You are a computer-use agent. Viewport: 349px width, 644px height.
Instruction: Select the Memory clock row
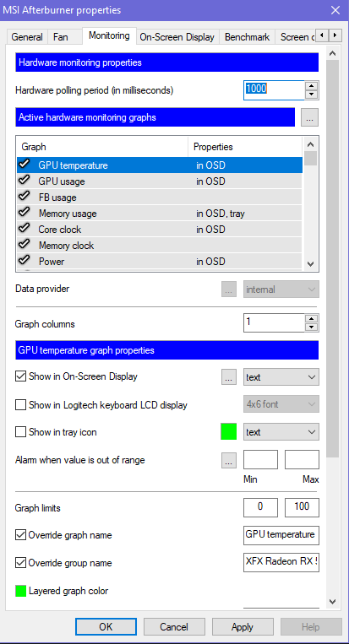[x=160, y=246]
